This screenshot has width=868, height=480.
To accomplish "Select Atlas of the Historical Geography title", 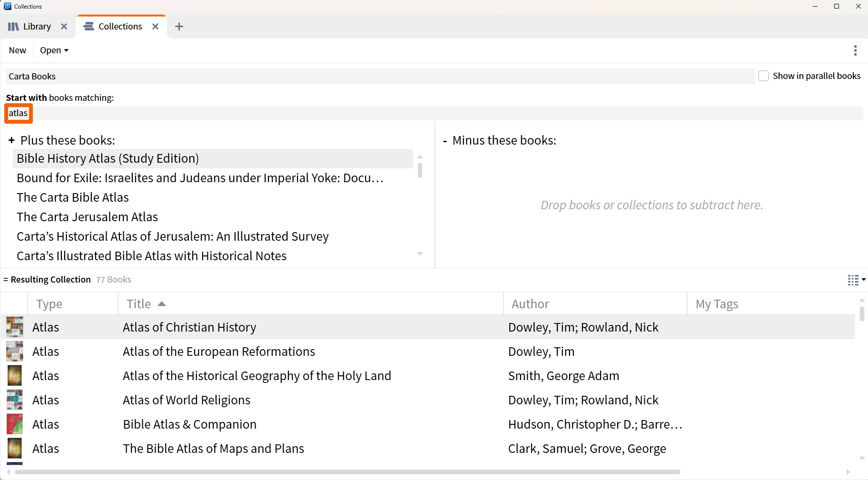I will [x=257, y=376].
